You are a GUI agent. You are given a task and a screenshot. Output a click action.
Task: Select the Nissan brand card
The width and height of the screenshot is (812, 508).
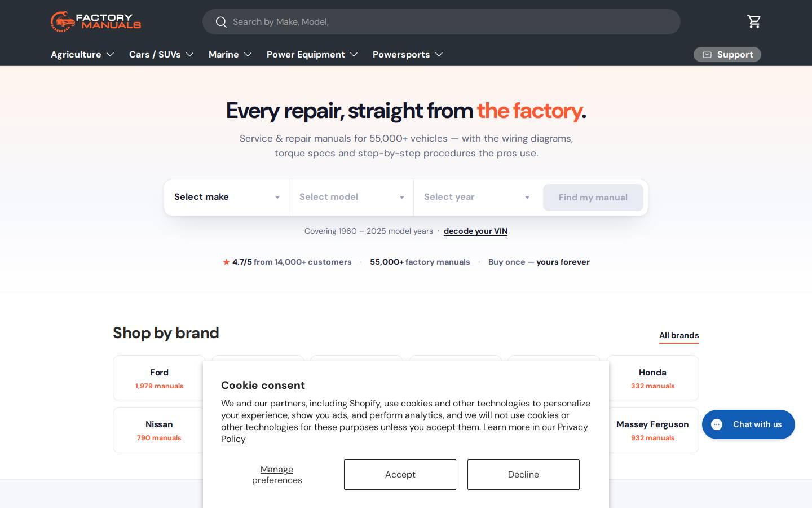pos(159,430)
